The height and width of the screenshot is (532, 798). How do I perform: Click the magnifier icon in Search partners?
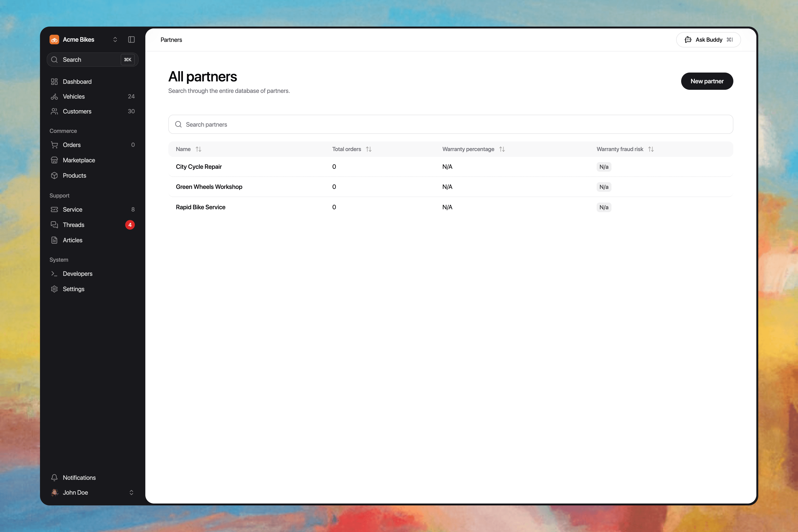(x=178, y=124)
